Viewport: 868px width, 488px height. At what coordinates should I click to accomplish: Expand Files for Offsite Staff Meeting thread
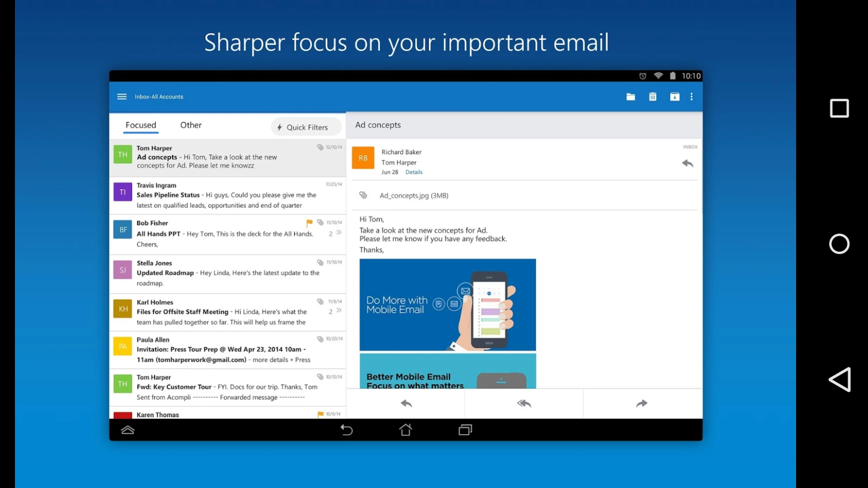point(339,310)
